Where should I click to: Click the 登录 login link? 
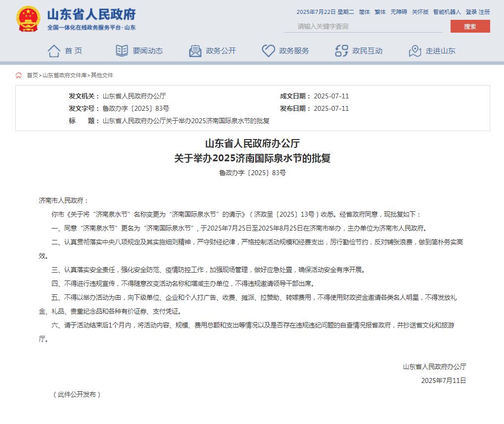pos(471,12)
